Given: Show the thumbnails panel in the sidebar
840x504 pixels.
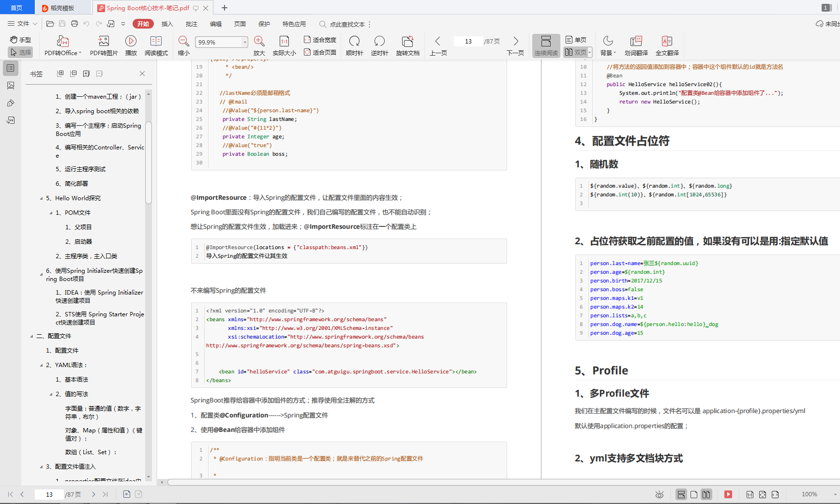Looking at the screenshot, I should [x=11, y=86].
